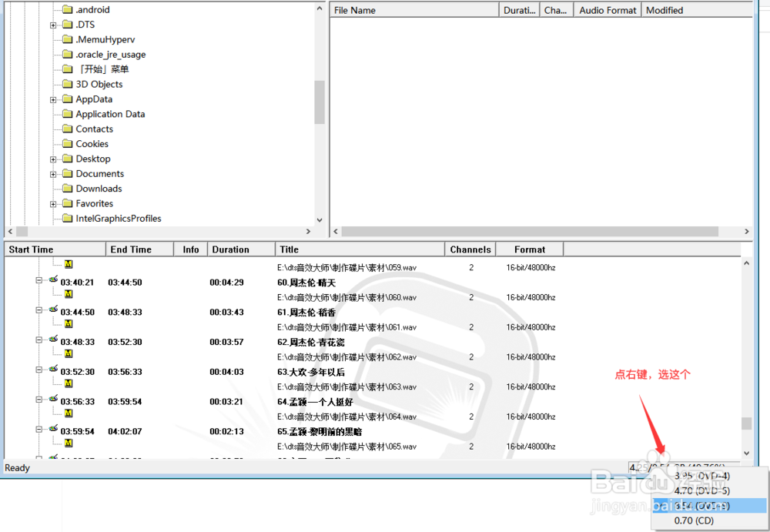Screen dimensions: 770x532
Task: Click the track icon beside start time 03:40:21
Action: click(53, 280)
